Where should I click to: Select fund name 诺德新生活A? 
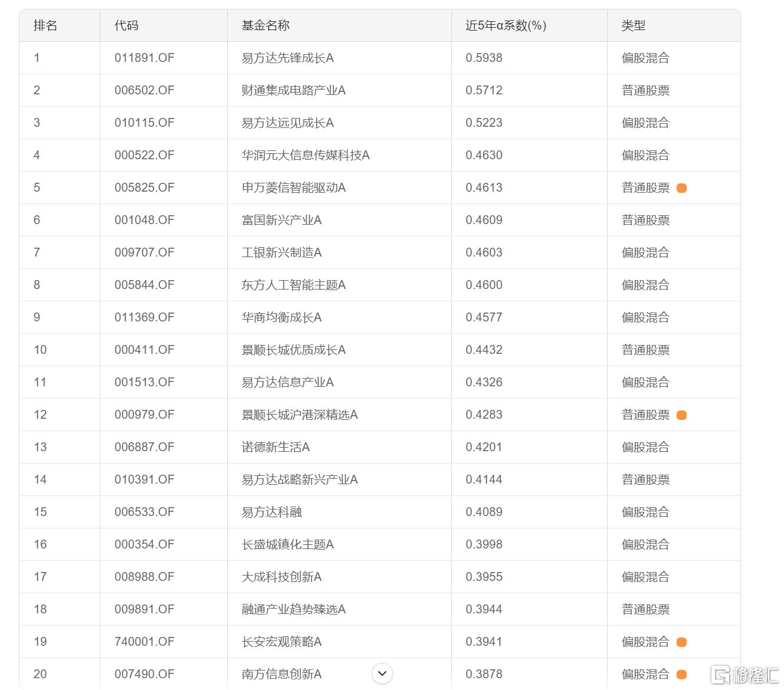click(275, 447)
